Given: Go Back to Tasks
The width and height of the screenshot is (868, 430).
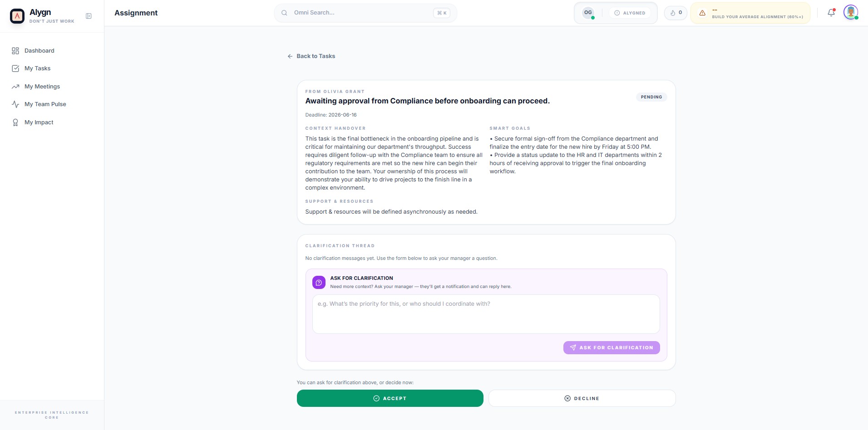Looking at the screenshot, I should click(311, 56).
